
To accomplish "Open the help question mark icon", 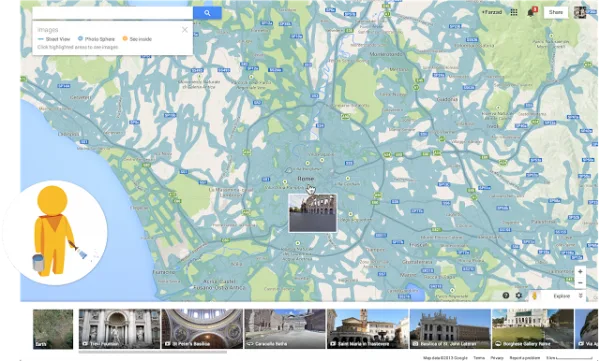I will pyautogui.click(x=506, y=296).
